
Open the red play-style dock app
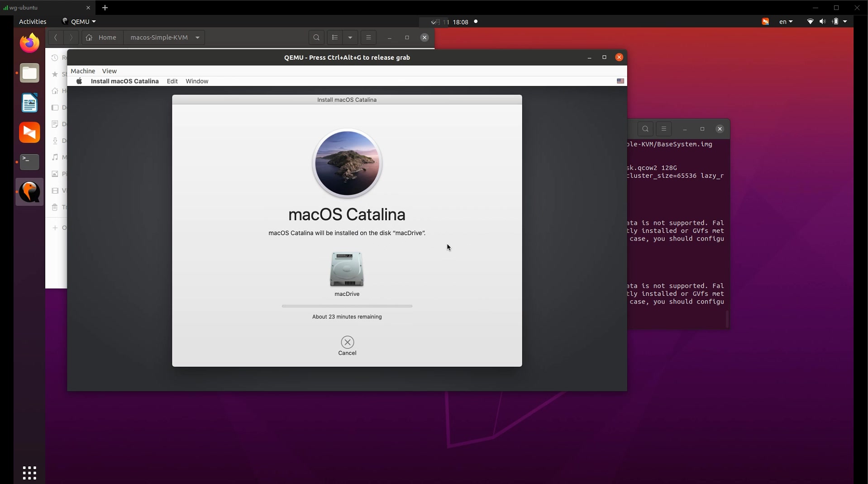[x=29, y=133]
